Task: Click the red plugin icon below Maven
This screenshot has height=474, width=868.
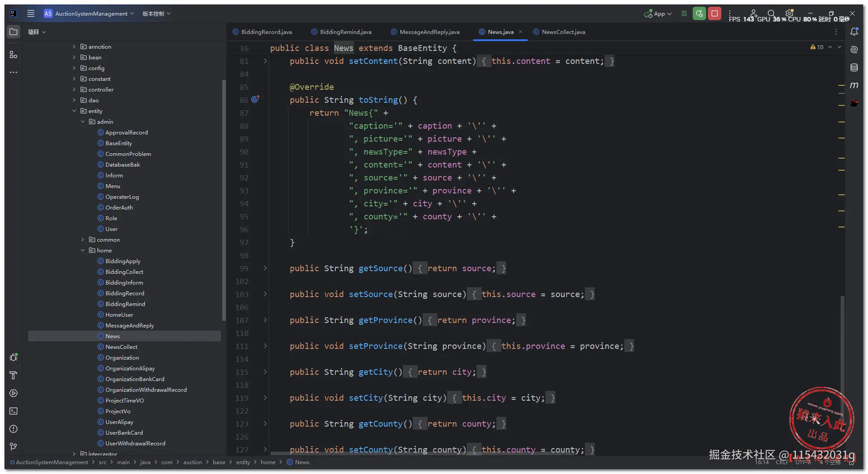Action: pos(854,103)
